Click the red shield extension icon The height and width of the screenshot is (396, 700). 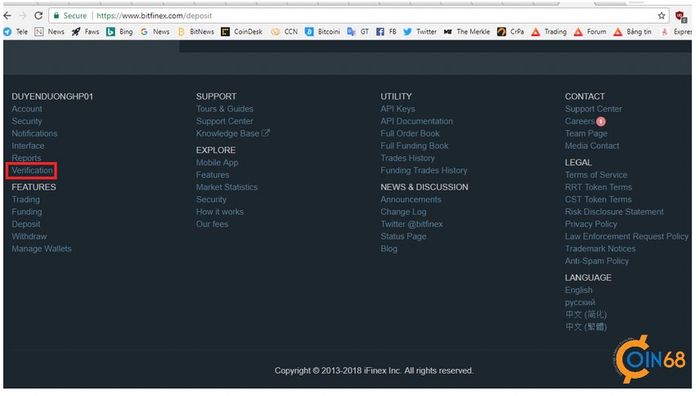680,17
